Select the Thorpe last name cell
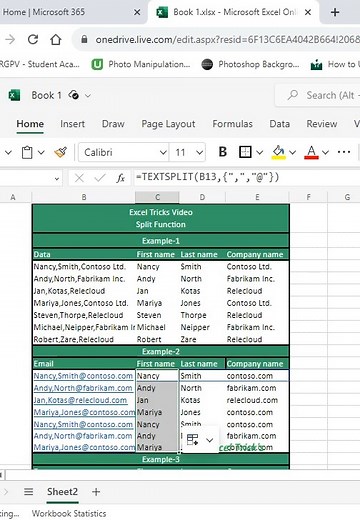Viewport: 360px width, 520px height. pyautogui.click(x=202, y=315)
